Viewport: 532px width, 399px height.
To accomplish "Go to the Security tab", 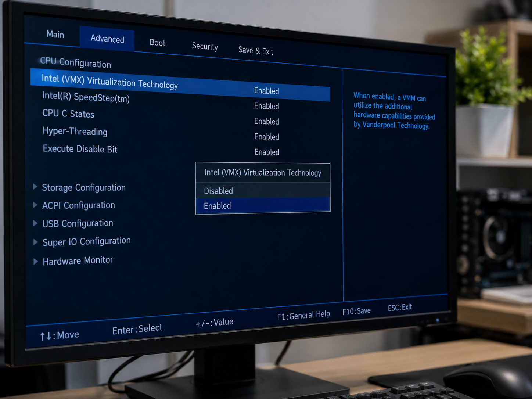I will pyautogui.click(x=205, y=46).
